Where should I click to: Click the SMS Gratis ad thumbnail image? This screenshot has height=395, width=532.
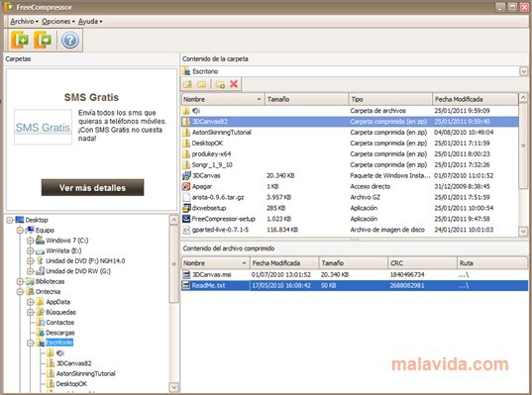43,127
